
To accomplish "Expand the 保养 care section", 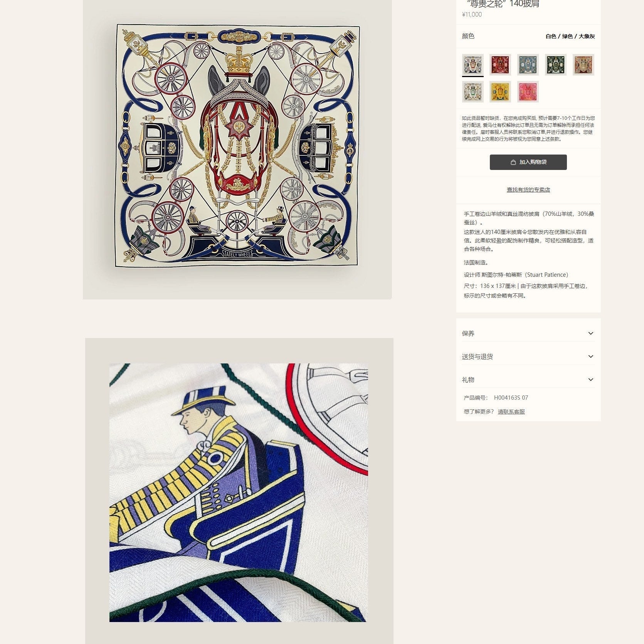I will [x=528, y=333].
